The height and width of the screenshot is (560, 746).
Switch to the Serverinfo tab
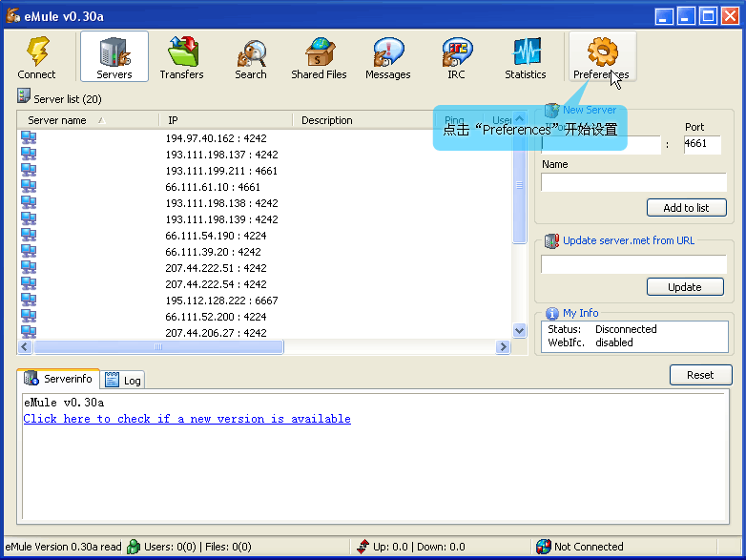pyautogui.click(x=58, y=379)
